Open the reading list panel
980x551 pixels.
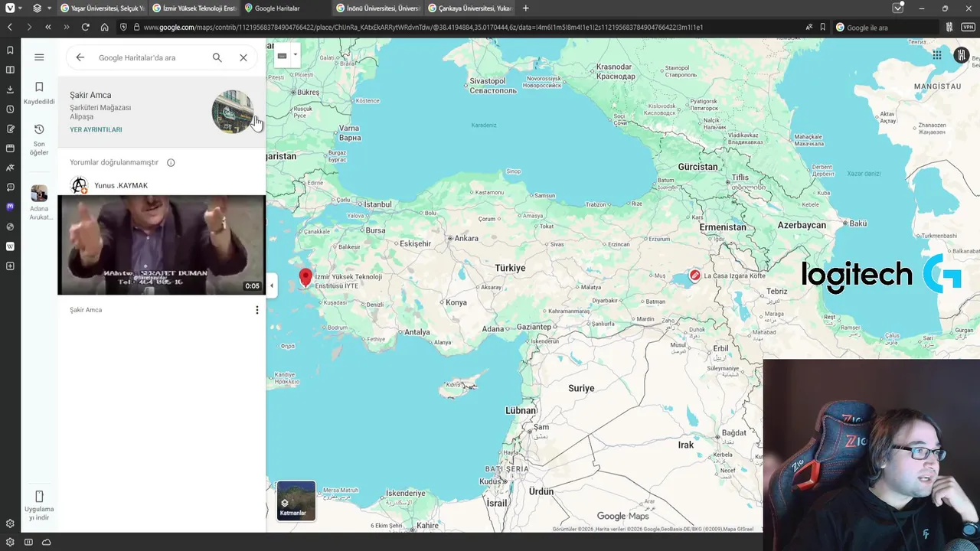pos(10,70)
